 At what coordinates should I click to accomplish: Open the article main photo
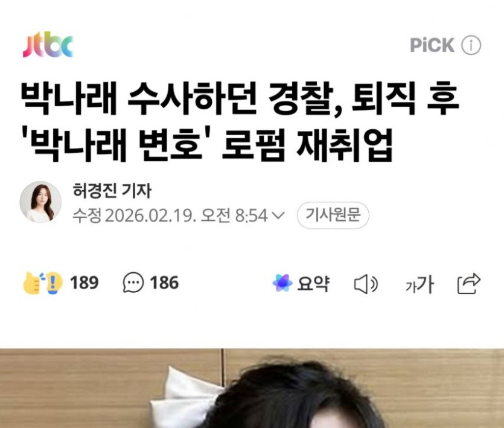252,388
